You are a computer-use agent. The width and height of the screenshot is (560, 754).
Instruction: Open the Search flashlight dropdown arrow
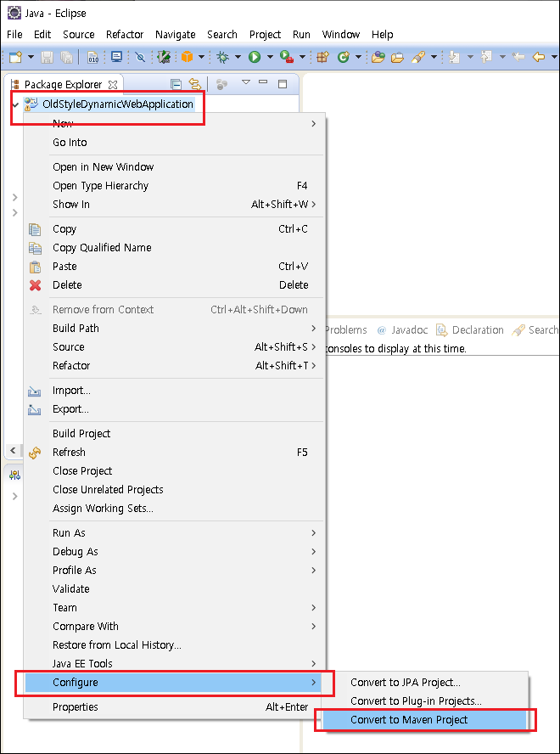pos(434,57)
